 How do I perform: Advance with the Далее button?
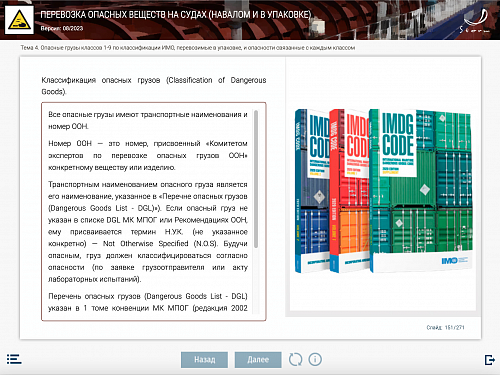click(x=258, y=360)
